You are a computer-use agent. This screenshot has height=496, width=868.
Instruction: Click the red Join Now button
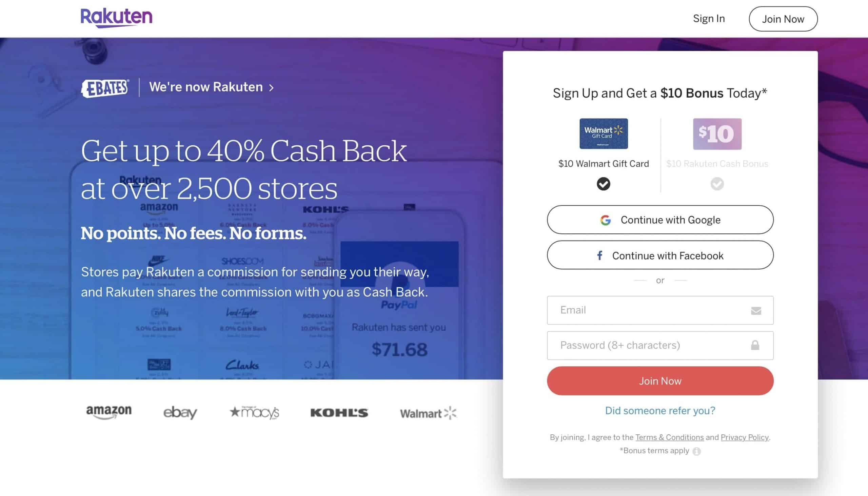pos(660,381)
